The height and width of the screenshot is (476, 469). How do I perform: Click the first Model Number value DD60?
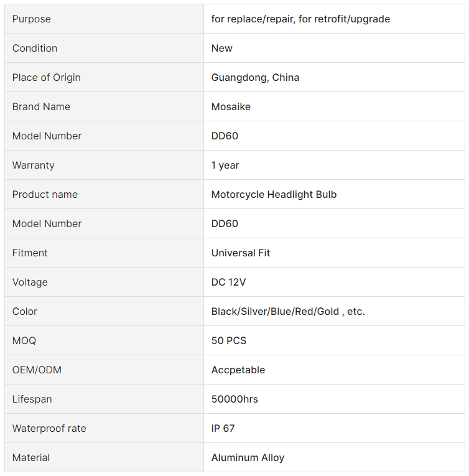[x=225, y=136]
